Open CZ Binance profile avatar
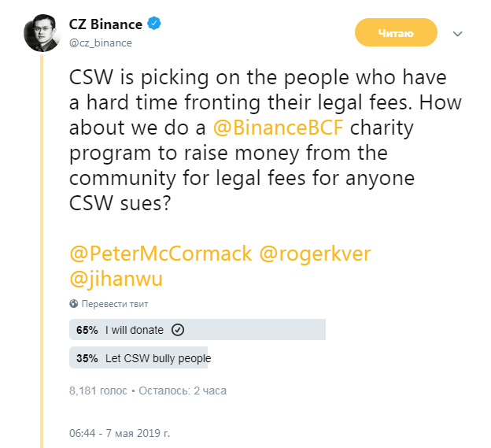Image resolution: width=491 pixels, height=448 pixels. pos(42,33)
